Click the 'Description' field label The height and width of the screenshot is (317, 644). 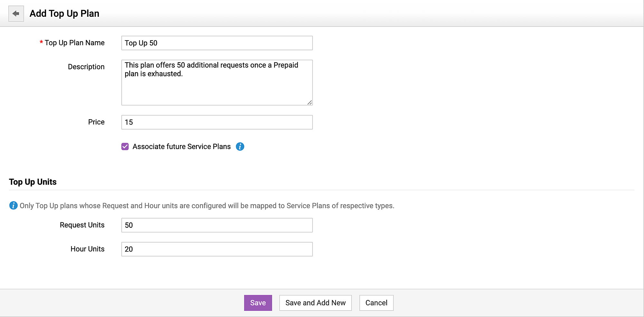tap(86, 67)
